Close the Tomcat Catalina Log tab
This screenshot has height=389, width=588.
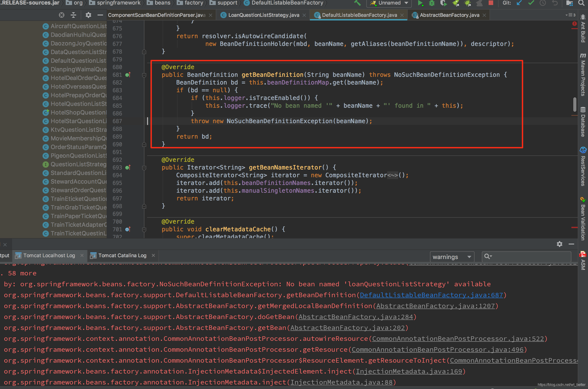coord(153,256)
